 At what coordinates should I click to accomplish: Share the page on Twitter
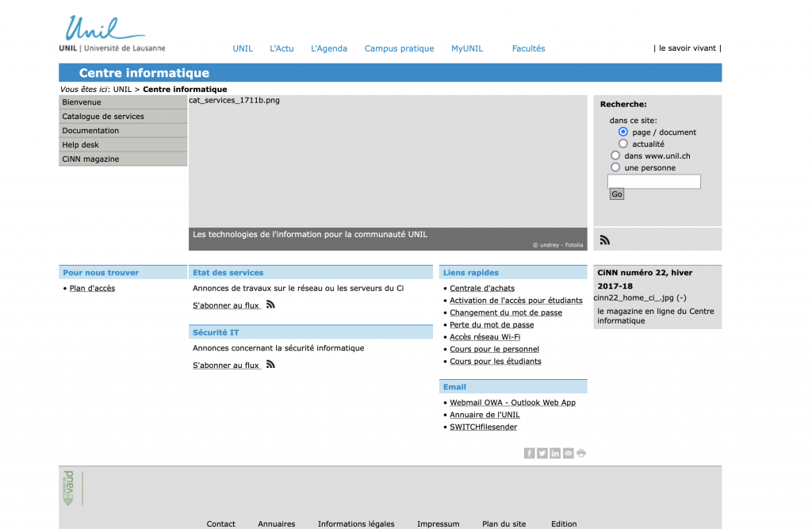pos(542,454)
